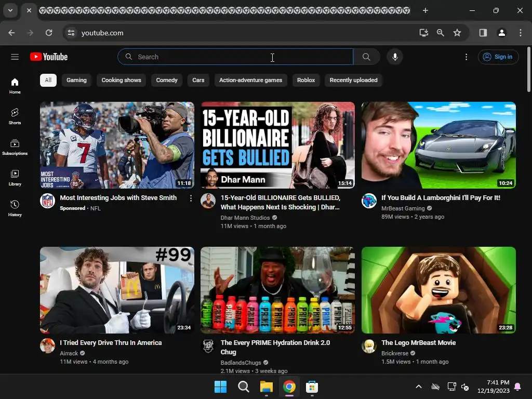Open Lamborghini MrBeast video thumbnail
Viewport: 532px width, 399px height.
[438, 145]
